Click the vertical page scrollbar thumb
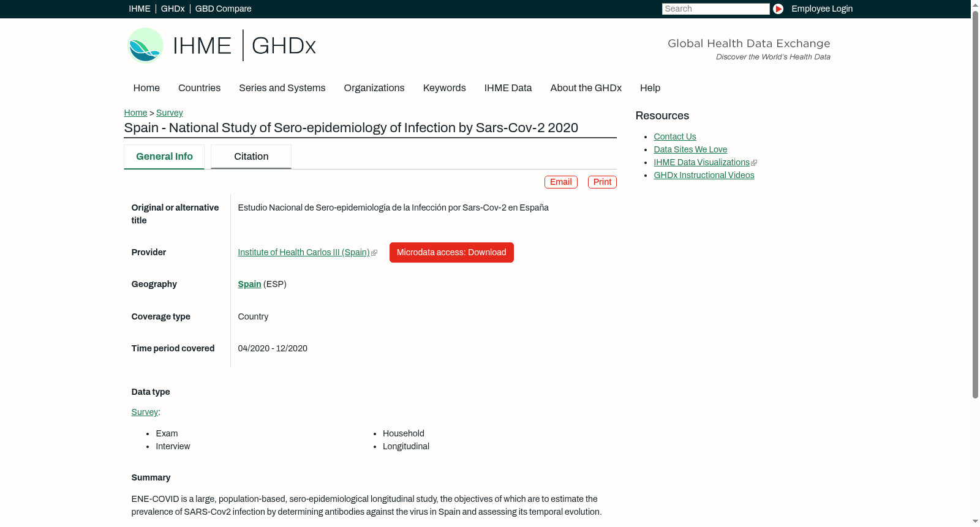The height and width of the screenshot is (527, 980). 975,204
